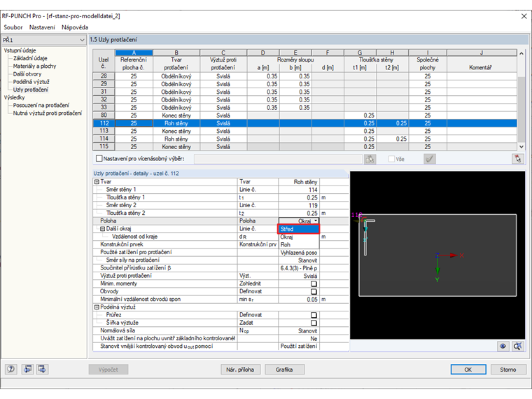Click the select node in graphic icon at table right
Viewport: 532px width, 399px height.
[x=517, y=159]
